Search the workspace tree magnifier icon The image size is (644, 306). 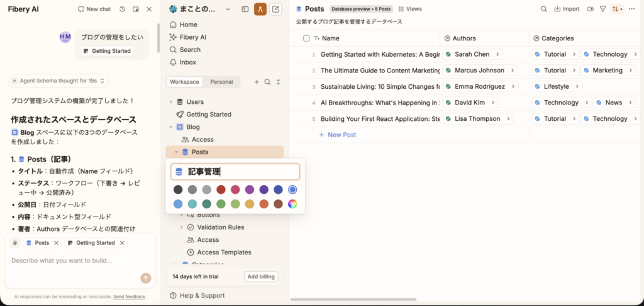click(267, 82)
